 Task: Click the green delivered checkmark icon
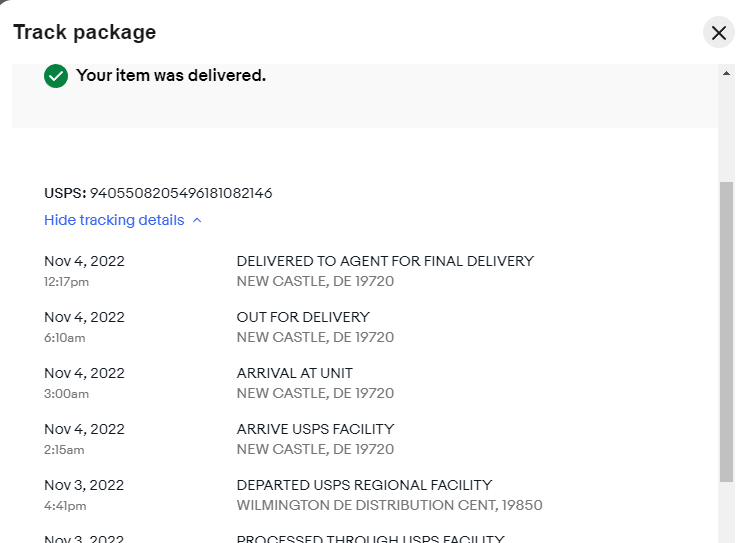(x=56, y=76)
